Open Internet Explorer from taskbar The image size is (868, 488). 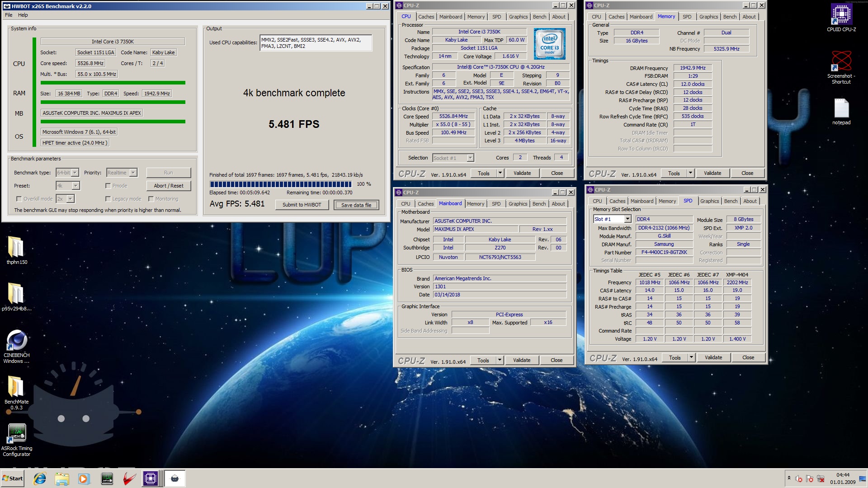40,479
